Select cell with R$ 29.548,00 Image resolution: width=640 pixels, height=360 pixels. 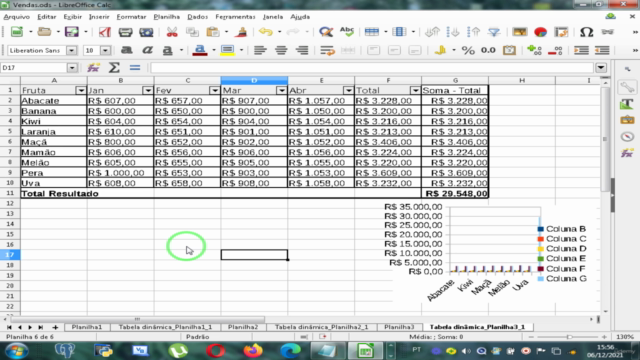pyautogui.click(x=455, y=193)
